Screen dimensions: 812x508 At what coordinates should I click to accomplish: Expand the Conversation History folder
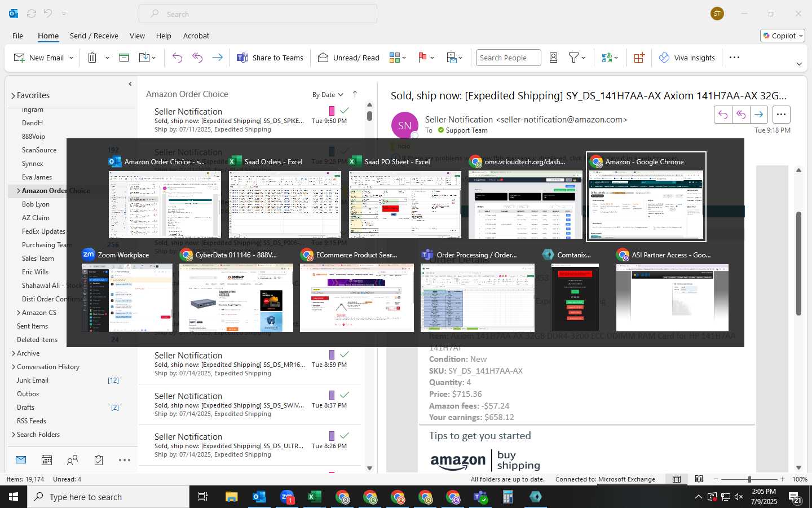13,367
